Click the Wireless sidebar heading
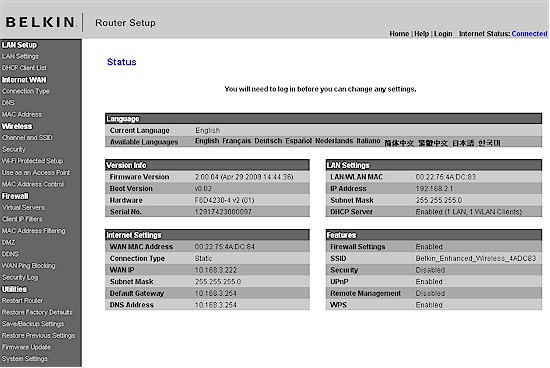Screen dimensions: 550x368 pyautogui.click(x=17, y=126)
